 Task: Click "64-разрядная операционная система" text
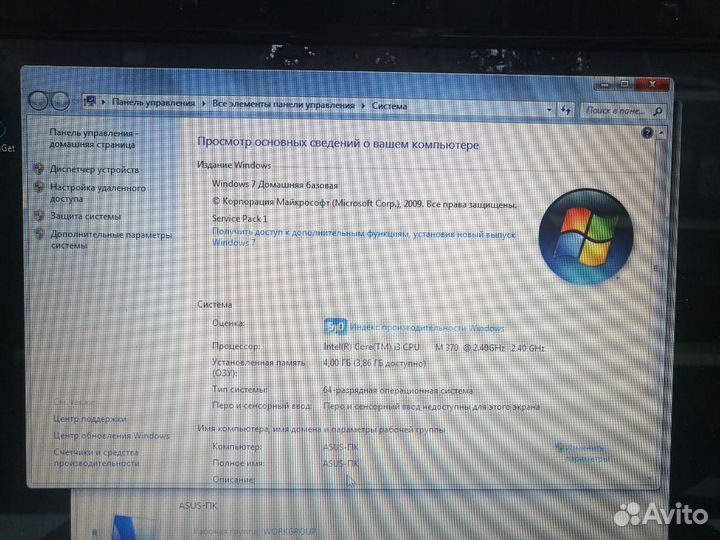pyautogui.click(x=398, y=391)
